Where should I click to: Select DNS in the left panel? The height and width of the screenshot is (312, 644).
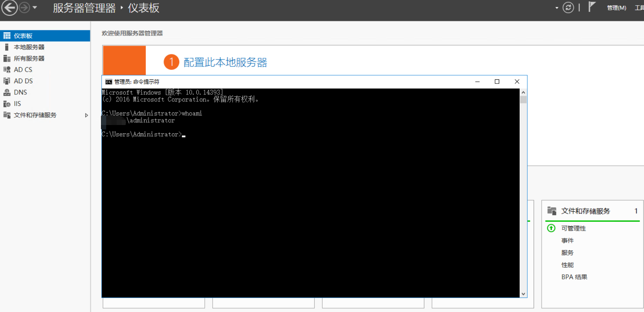[x=20, y=92]
